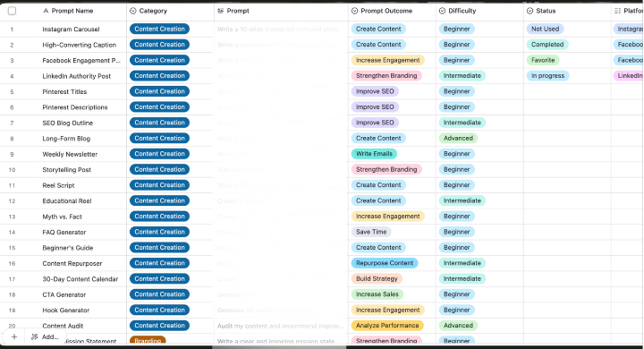This screenshot has width=644, height=349.
Task: Select row number 9
Action: click(12, 154)
